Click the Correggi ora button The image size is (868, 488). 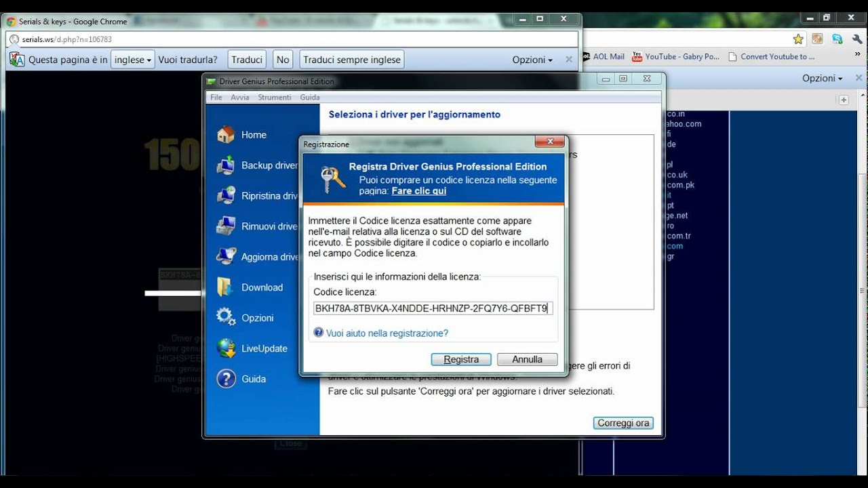click(623, 423)
